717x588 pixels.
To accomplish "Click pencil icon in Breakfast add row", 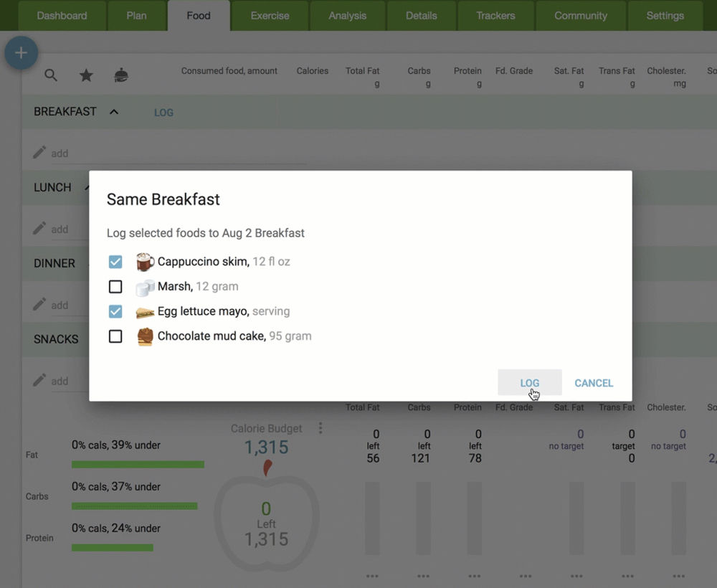I will (39, 153).
